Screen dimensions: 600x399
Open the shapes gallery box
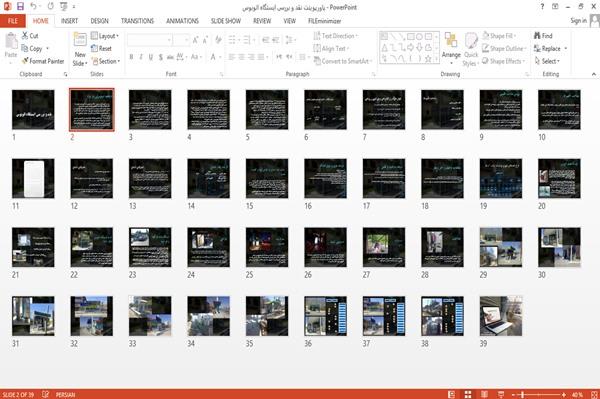pyautogui.click(x=409, y=47)
